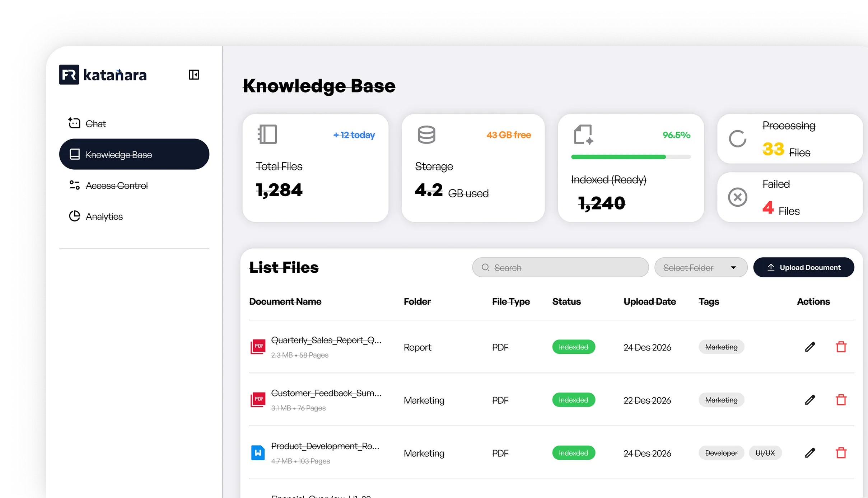Click the Upload Date column header

(650, 301)
